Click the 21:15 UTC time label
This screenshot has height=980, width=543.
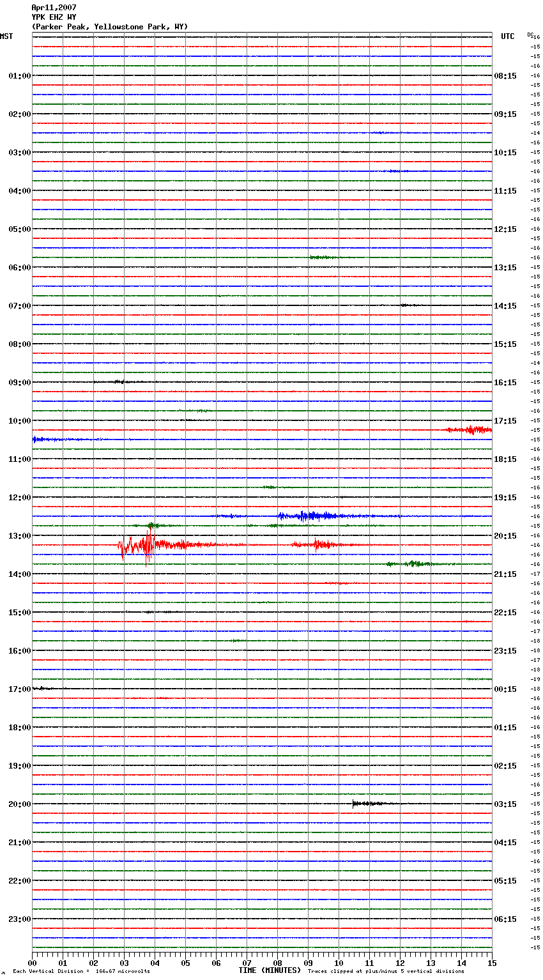point(505,574)
